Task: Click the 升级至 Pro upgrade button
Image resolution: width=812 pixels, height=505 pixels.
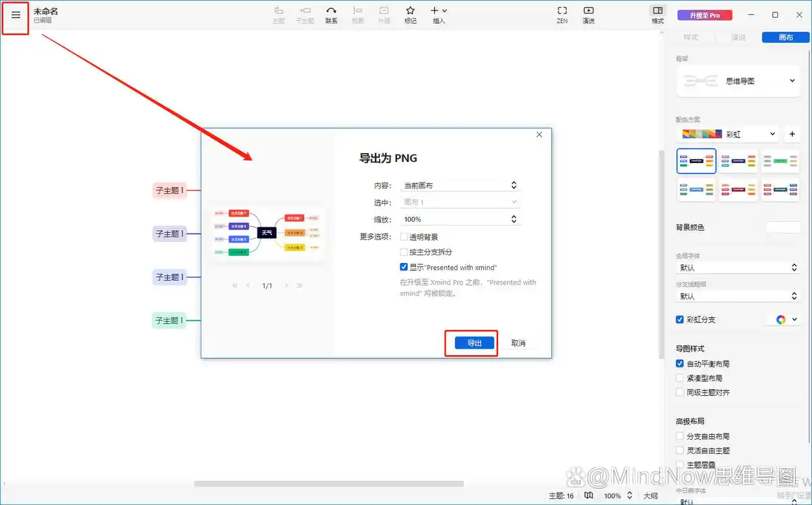Action: [x=705, y=15]
